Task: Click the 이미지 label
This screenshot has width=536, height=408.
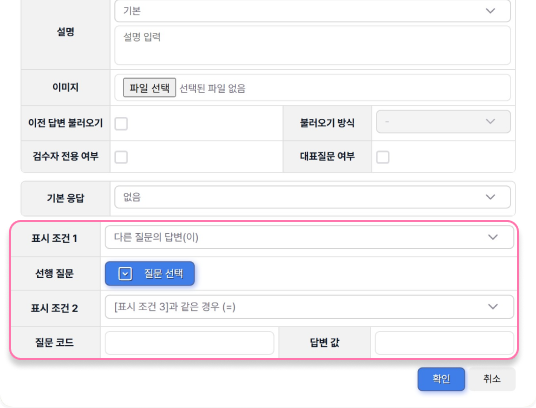Action: click(x=65, y=87)
